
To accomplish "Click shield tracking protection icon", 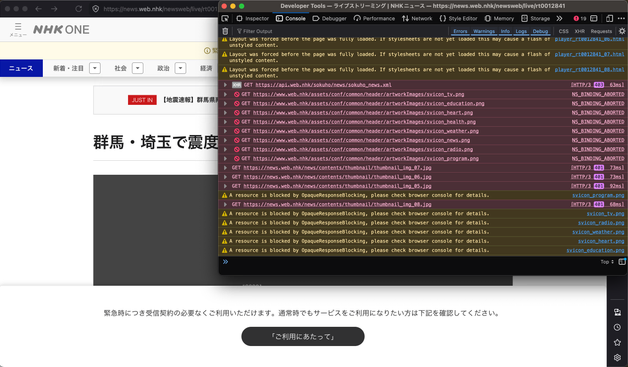I will tap(95, 8).
